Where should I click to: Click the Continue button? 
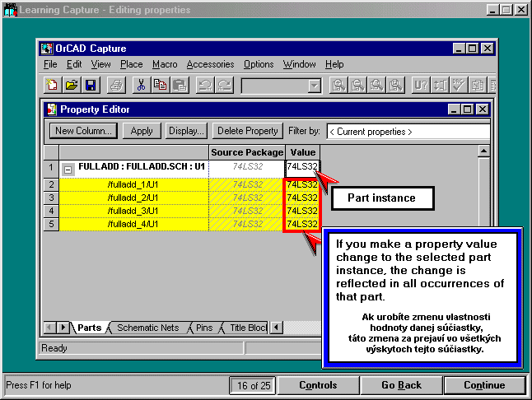[x=484, y=385]
